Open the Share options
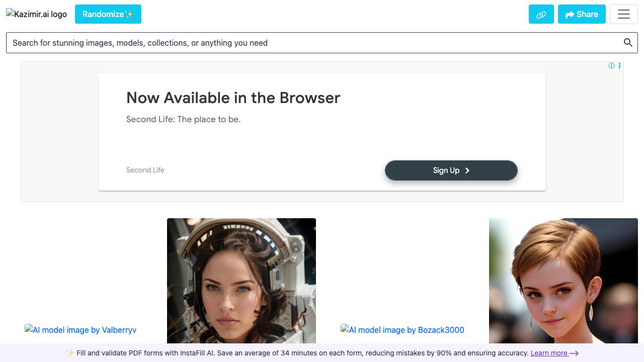Viewport: 644px width, 362px height. pos(581,15)
